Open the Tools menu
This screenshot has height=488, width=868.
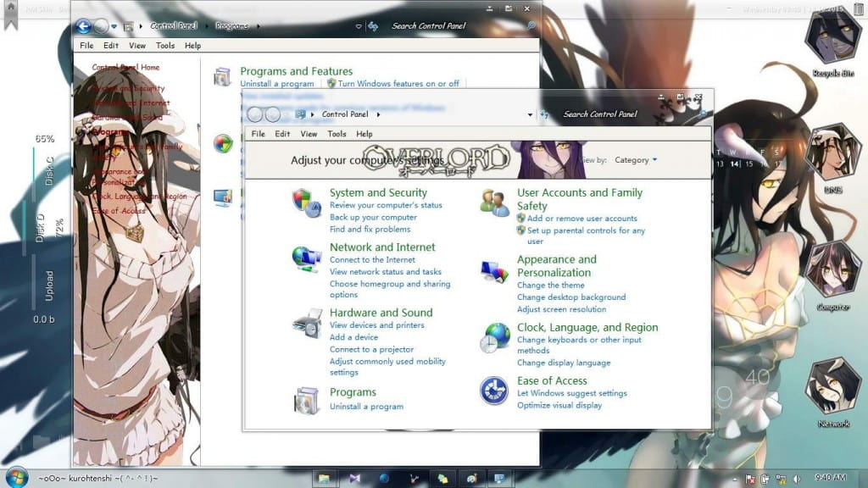pos(337,134)
